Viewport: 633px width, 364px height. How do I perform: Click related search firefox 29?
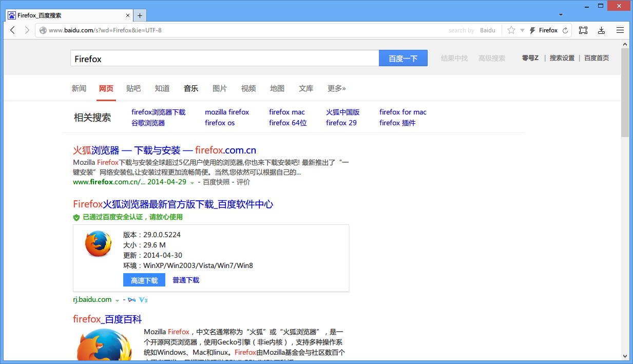pyautogui.click(x=341, y=123)
